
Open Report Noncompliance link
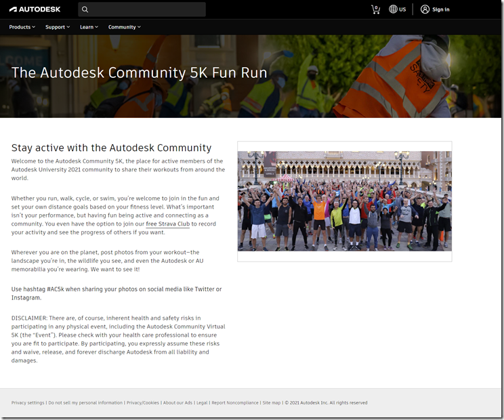tap(235, 402)
